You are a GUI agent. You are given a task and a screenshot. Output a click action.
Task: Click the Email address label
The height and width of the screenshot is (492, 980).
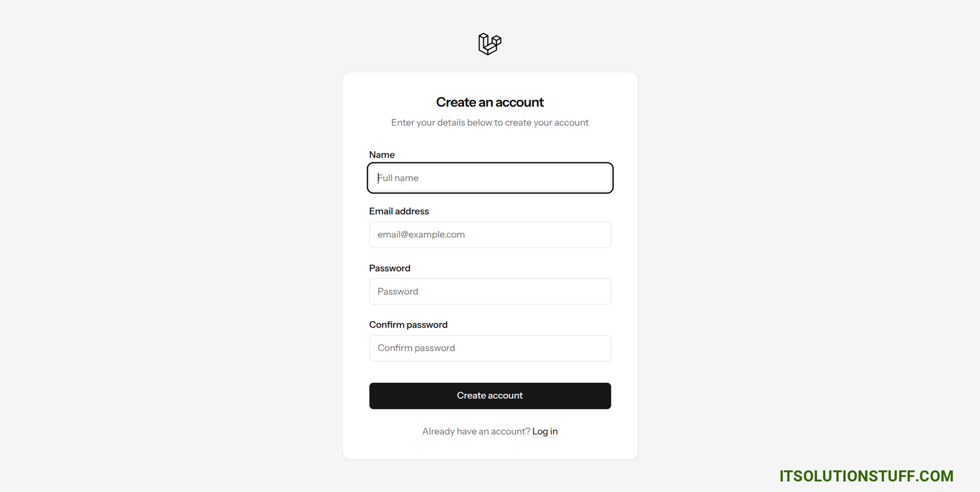[399, 211]
